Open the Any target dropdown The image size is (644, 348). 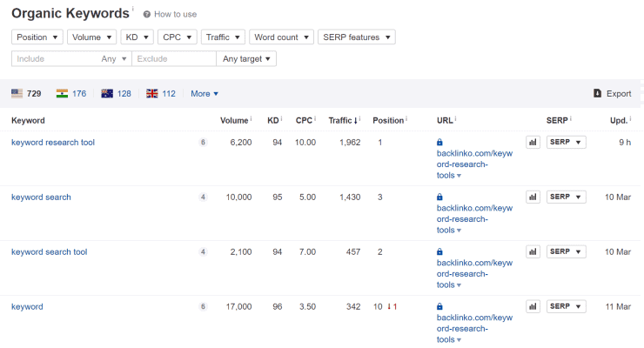click(247, 59)
